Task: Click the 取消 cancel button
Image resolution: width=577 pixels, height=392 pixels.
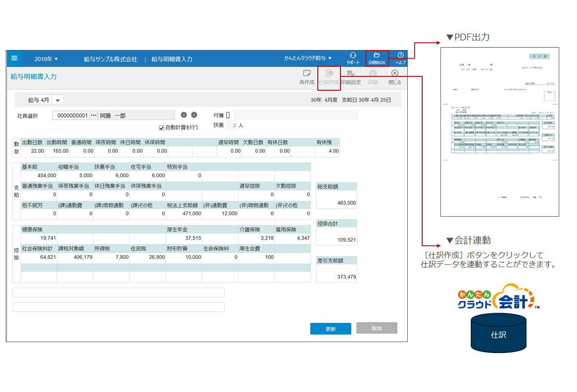Action: (376, 328)
